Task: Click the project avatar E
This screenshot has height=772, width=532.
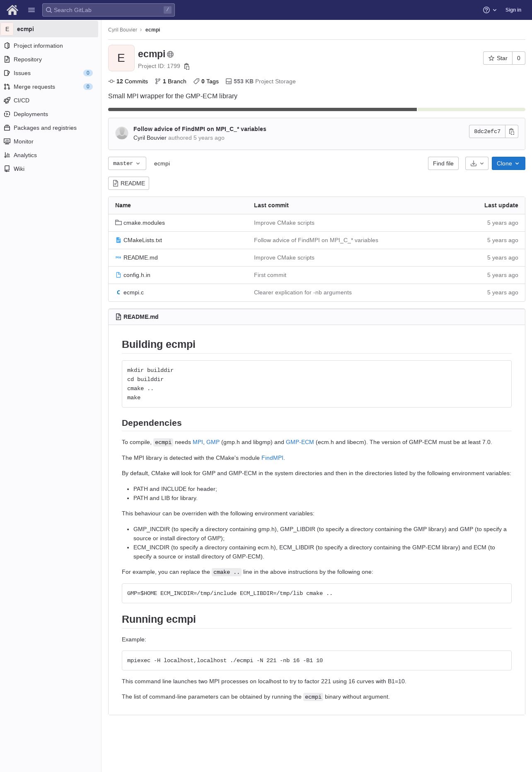Action: click(x=121, y=58)
